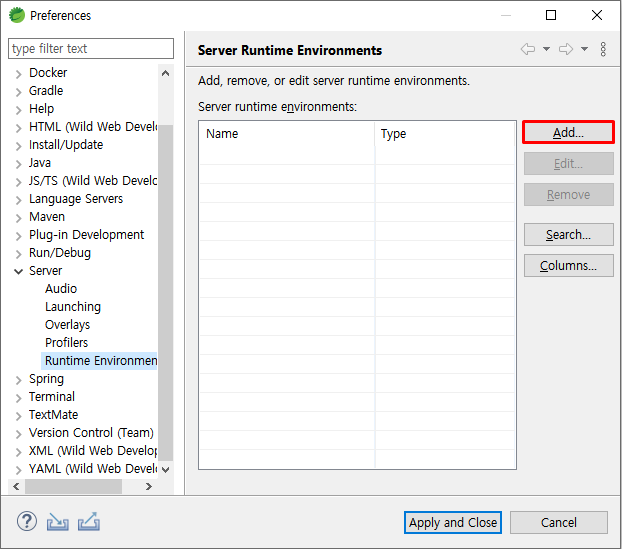
Task: Click the disabled Remove button
Action: 568,194
